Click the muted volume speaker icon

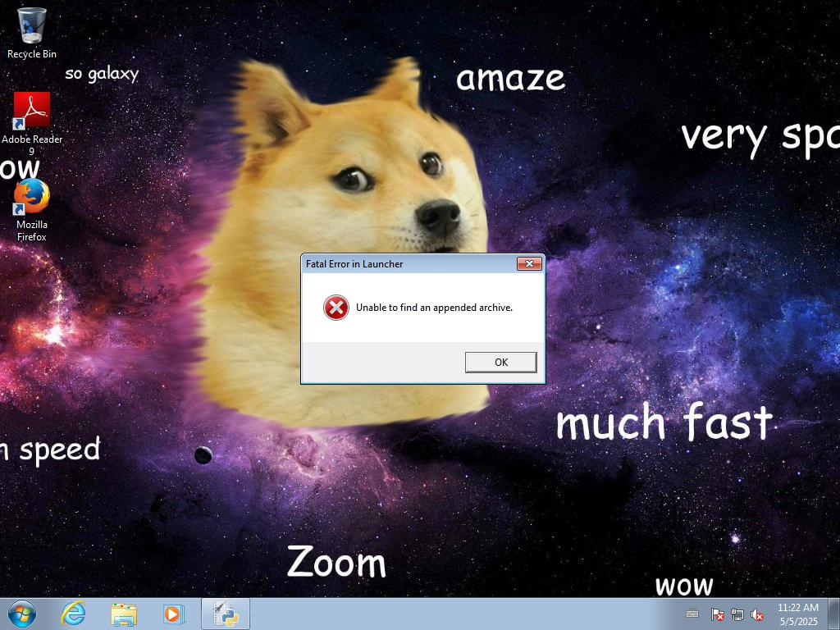(x=757, y=614)
